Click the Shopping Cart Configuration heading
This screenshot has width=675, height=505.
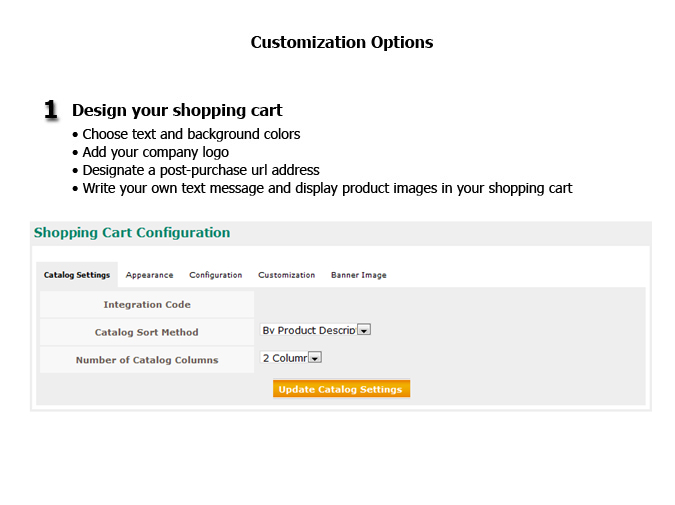coord(132,233)
